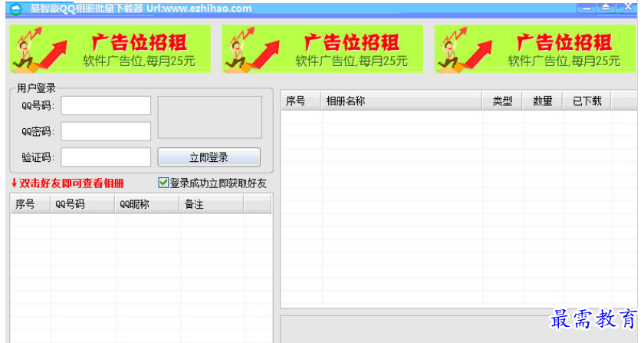This screenshot has height=343, width=644.
Task: Focus the QQ密码 input field
Action: 106,131
